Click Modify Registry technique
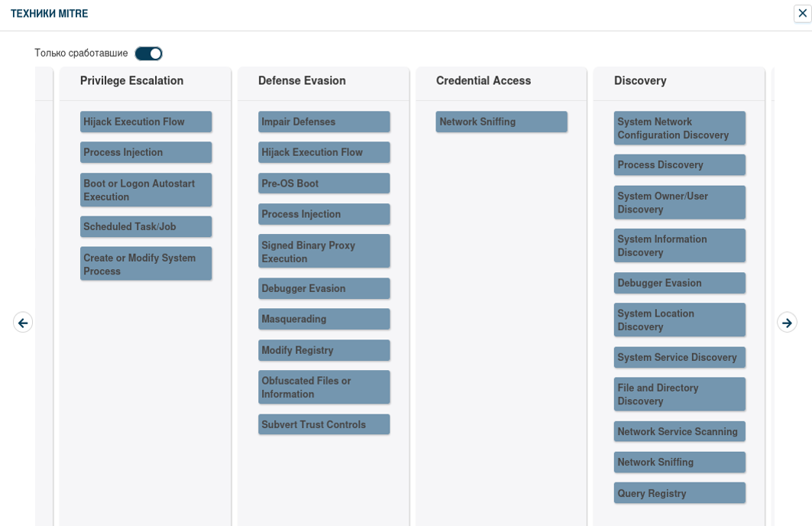Image resolution: width=812 pixels, height=526 pixels. point(324,350)
